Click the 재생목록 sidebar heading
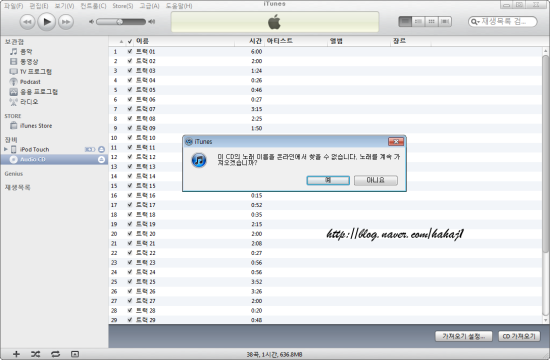Image resolution: width=550 pixels, height=360 pixels. (x=17, y=187)
